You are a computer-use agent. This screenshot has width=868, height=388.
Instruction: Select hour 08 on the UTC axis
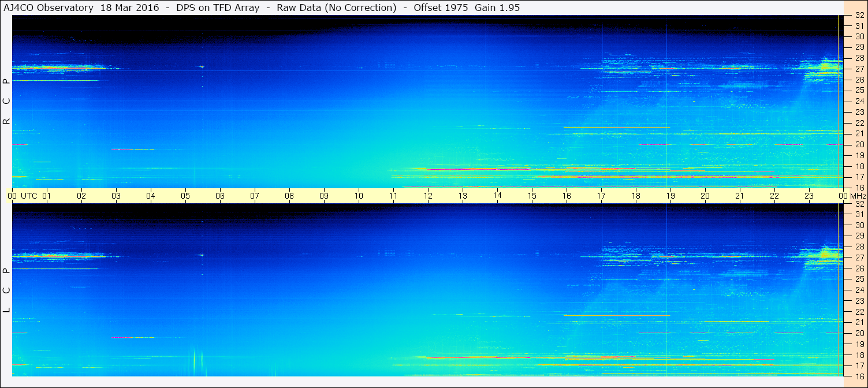pos(289,196)
